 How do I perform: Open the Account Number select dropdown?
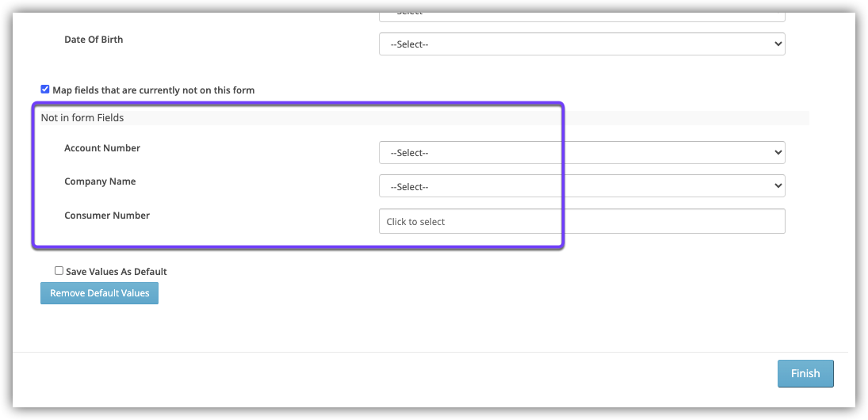[581, 152]
